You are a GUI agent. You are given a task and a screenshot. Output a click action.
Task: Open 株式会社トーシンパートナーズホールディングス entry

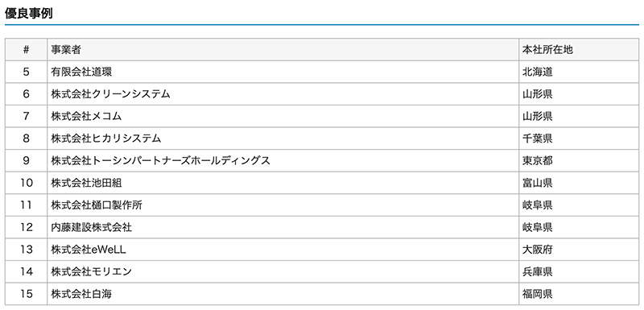click(160, 161)
